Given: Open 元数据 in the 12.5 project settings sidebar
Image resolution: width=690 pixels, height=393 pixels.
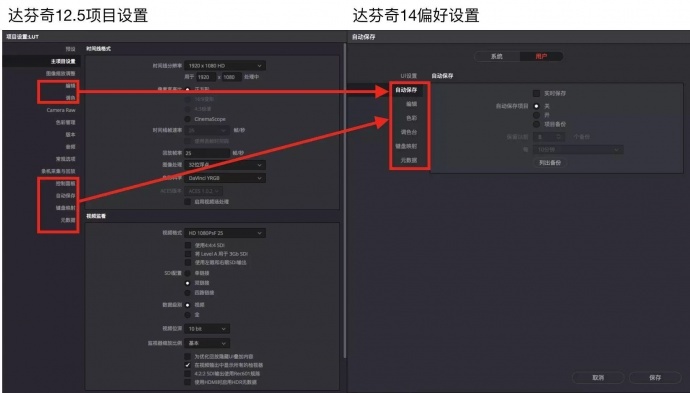Looking at the screenshot, I should pyautogui.click(x=68, y=220).
